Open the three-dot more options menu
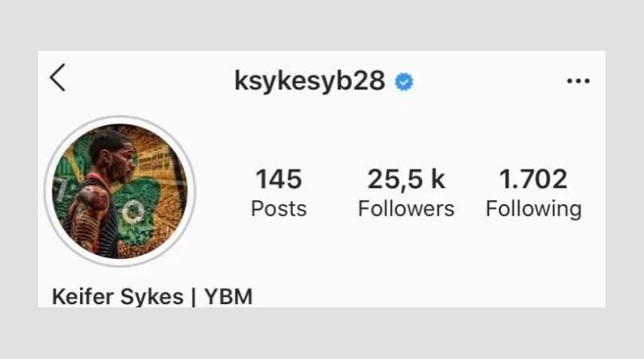Viewport: 644px width, 359px height. coord(579,81)
